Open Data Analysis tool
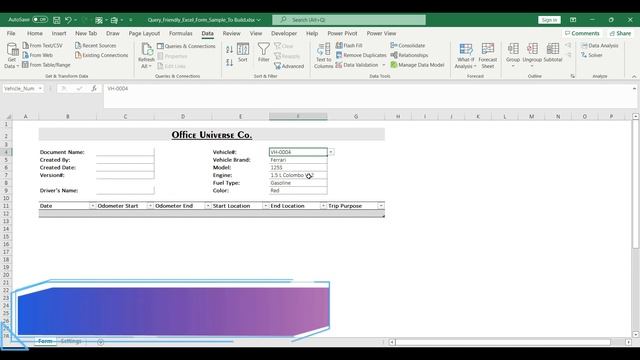640x360 pixels. click(x=600, y=45)
